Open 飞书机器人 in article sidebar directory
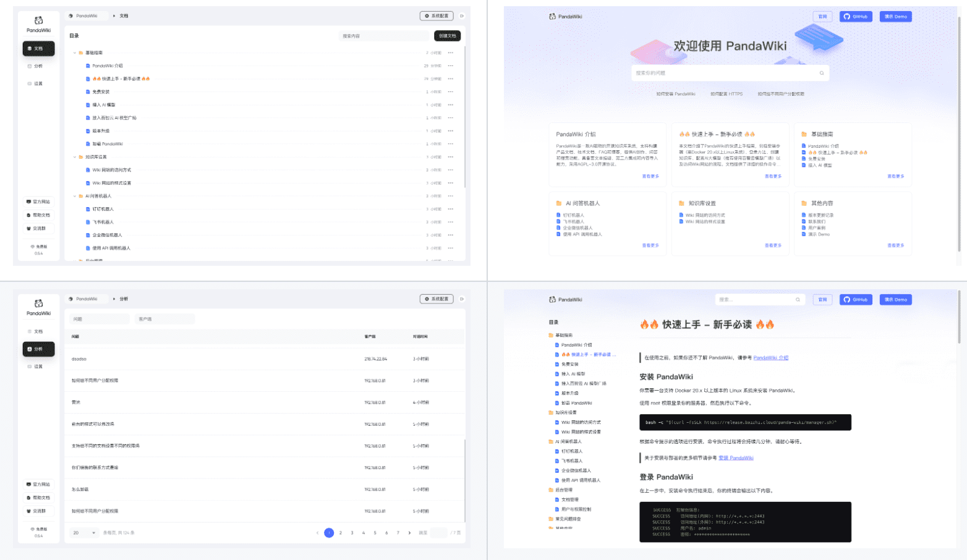The width and height of the screenshot is (967, 560). click(571, 461)
